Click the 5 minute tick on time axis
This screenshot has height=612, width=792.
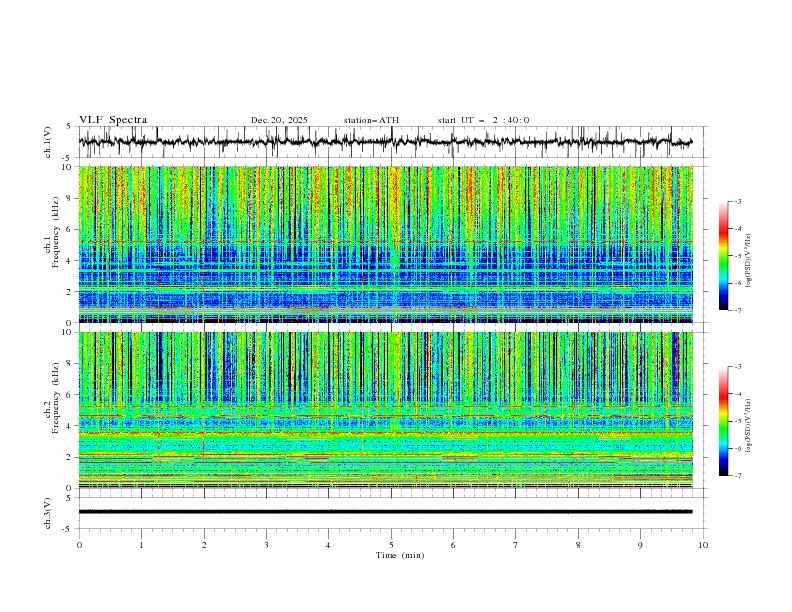391,544
